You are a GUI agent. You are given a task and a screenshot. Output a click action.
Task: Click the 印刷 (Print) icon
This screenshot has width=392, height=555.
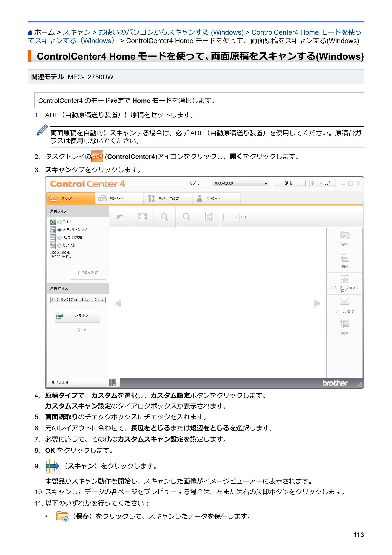click(344, 257)
